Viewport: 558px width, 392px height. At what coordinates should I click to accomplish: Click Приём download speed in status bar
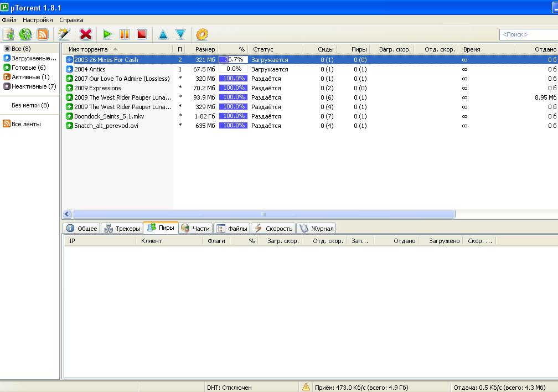coord(361,388)
